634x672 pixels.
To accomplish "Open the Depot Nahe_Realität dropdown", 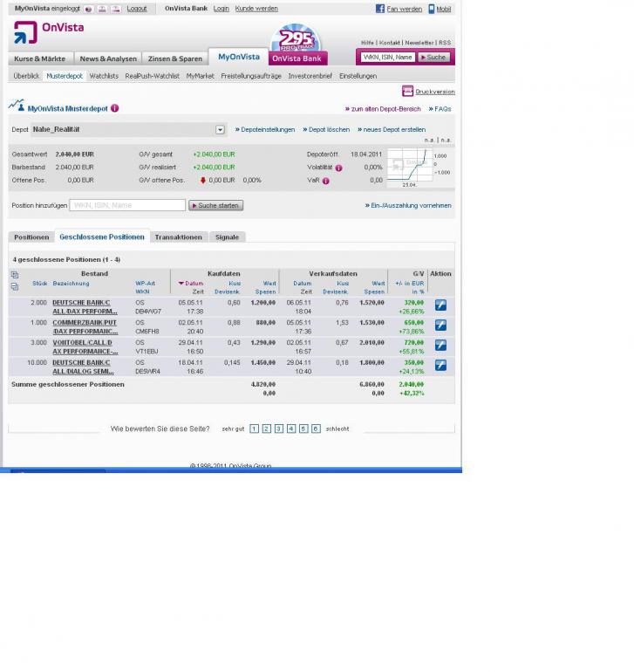I will (x=220, y=129).
